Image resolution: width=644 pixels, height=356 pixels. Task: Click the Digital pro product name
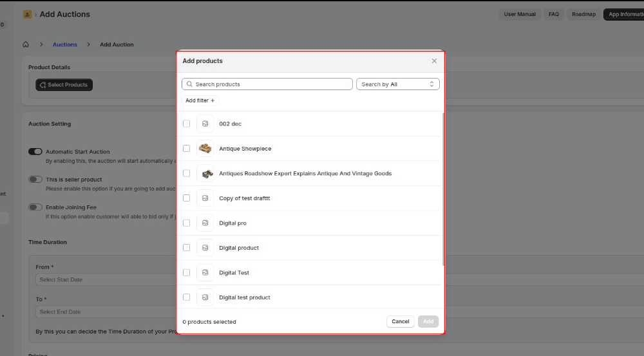[233, 223]
